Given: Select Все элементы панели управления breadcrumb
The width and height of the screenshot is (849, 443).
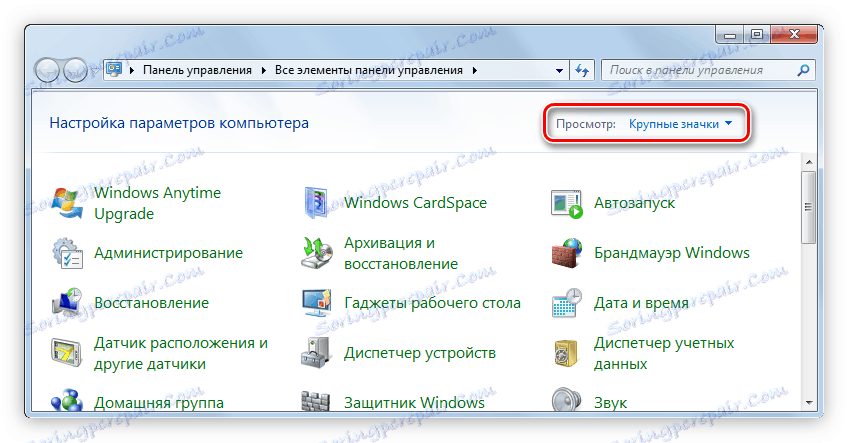Looking at the screenshot, I should tap(369, 70).
